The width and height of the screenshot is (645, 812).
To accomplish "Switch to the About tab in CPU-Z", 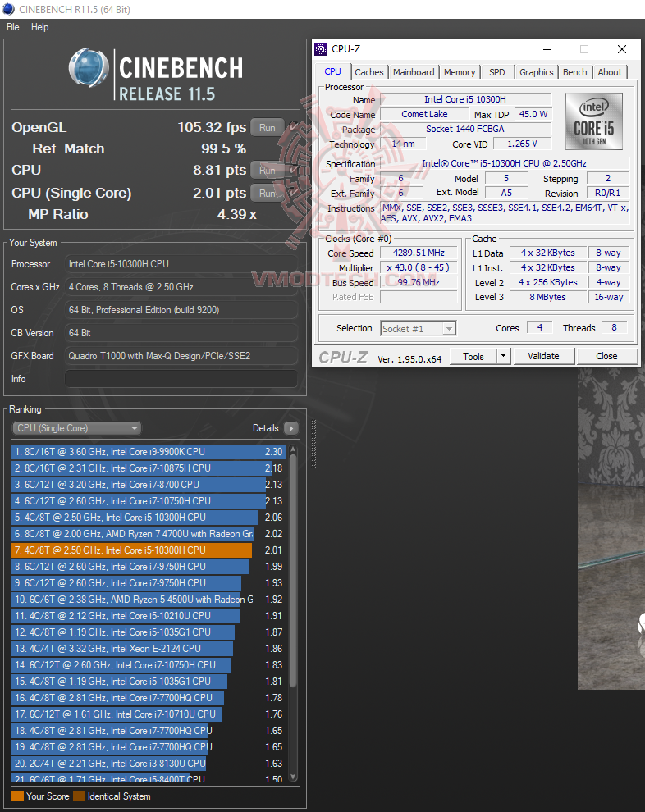I will point(610,72).
